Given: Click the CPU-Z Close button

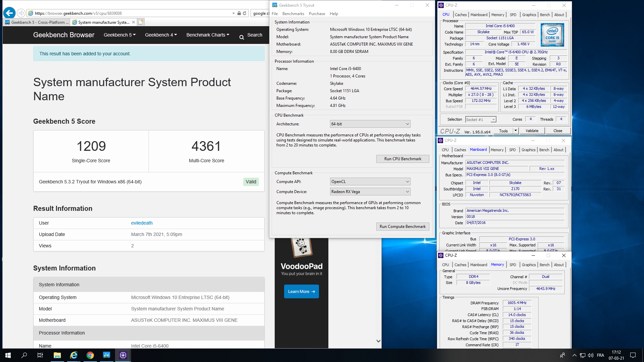Looking at the screenshot, I should (557, 131).
